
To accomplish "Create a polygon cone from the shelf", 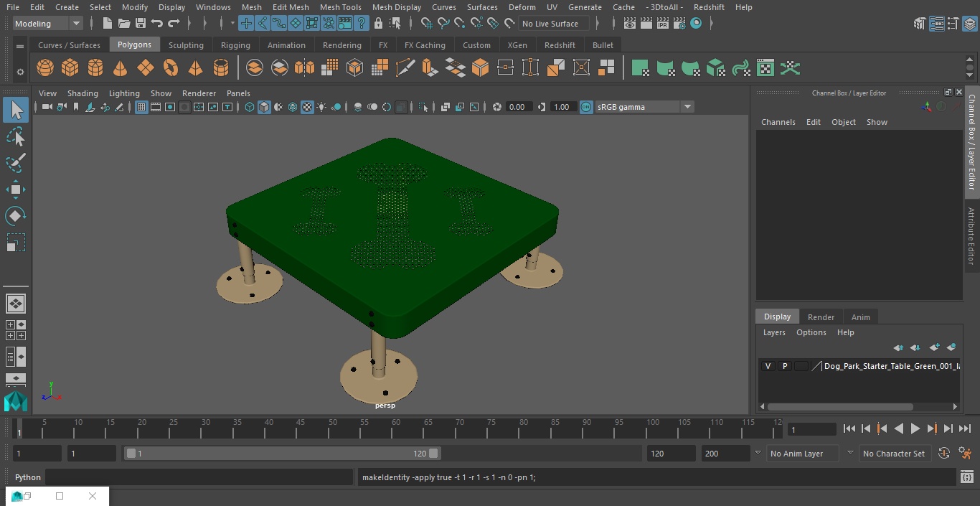I will pos(120,68).
